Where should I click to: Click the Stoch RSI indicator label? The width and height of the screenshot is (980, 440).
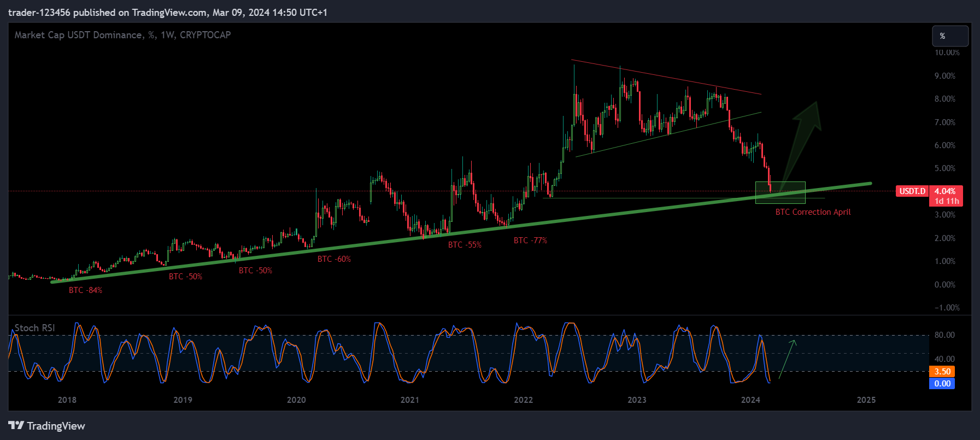click(34, 328)
